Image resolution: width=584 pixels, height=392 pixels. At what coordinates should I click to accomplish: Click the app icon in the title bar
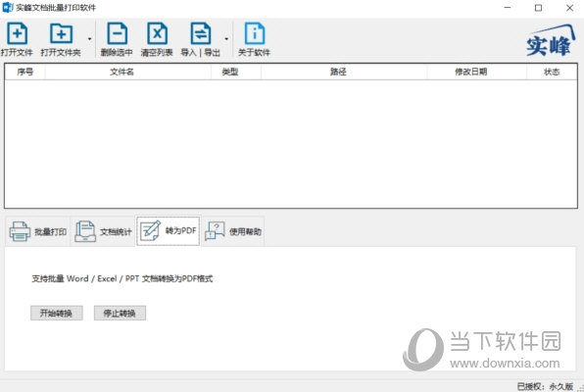(x=8, y=8)
